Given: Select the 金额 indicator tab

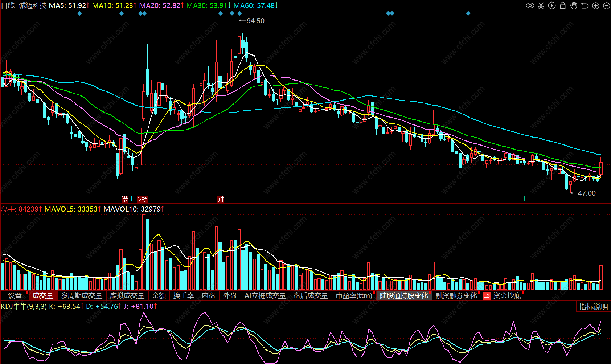Looking at the screenshot, I should pos(159,296).
